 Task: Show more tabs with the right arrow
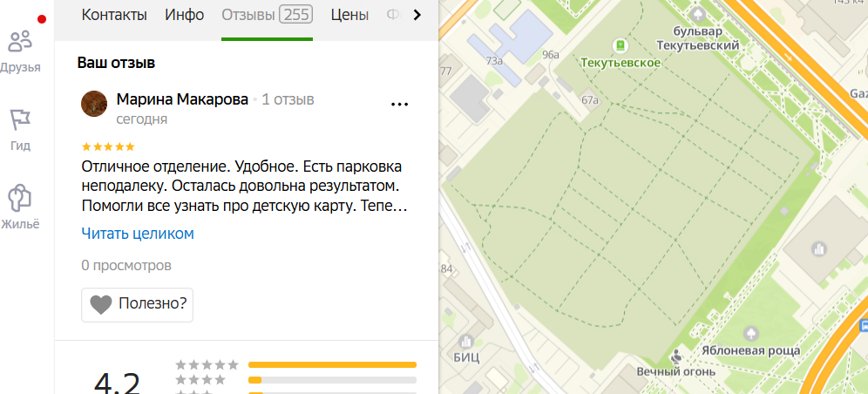pos(417,15)
